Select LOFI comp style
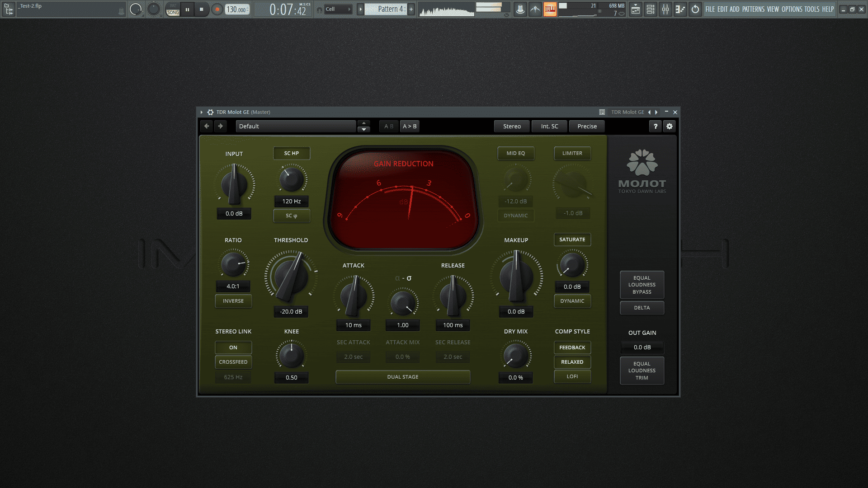Screen dimensions: 868x488 click(x=572, y=376)
